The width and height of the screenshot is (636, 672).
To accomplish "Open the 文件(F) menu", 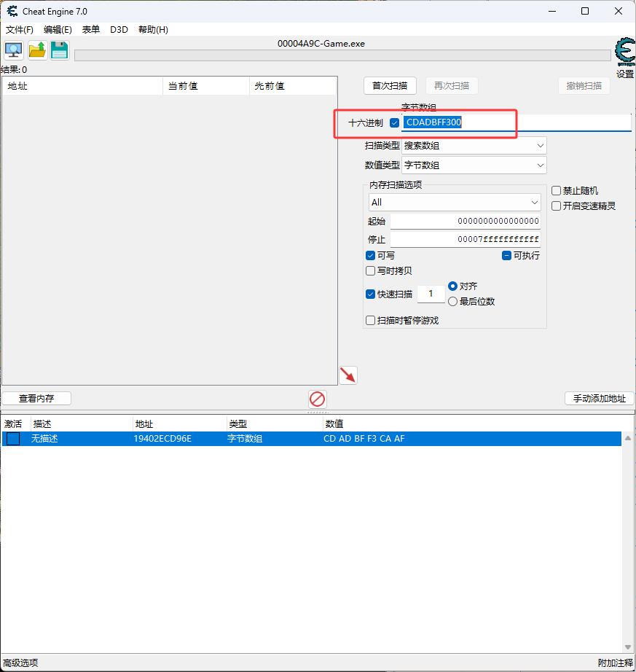I will [x=19, y=30].
